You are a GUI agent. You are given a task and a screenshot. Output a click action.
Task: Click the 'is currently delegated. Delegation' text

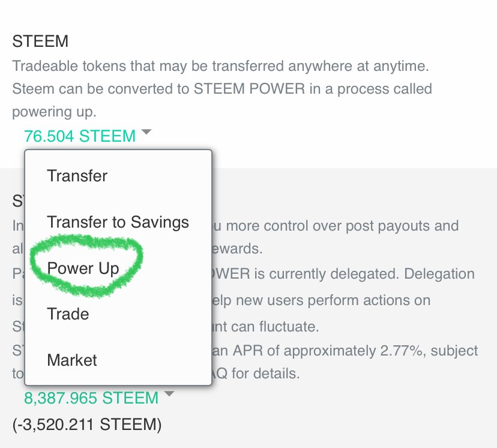(x=364, y=274)
